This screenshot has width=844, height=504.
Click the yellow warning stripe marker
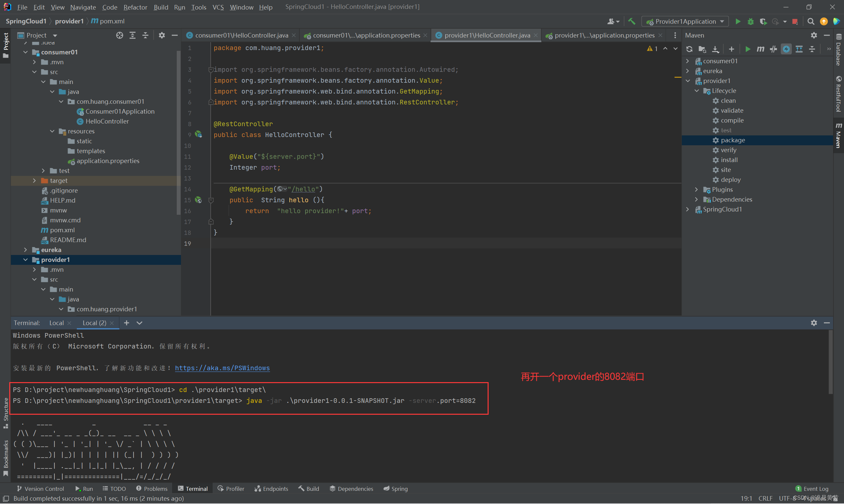(678, 77)
